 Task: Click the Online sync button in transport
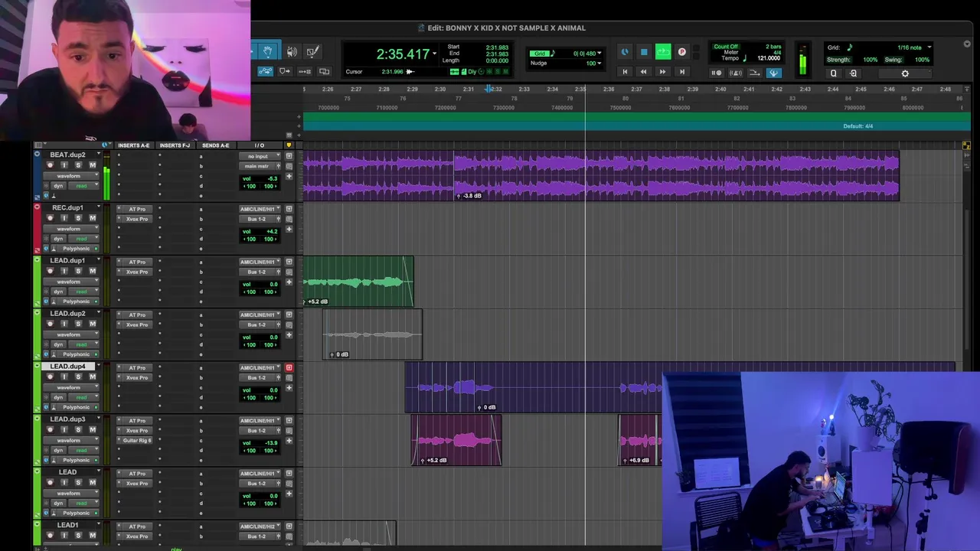[625, 52]
